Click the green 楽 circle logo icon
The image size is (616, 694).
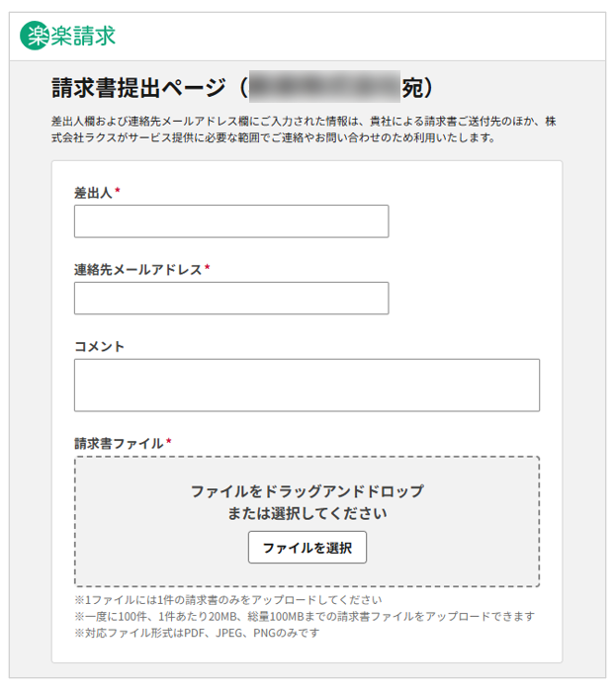click(33, 36)
